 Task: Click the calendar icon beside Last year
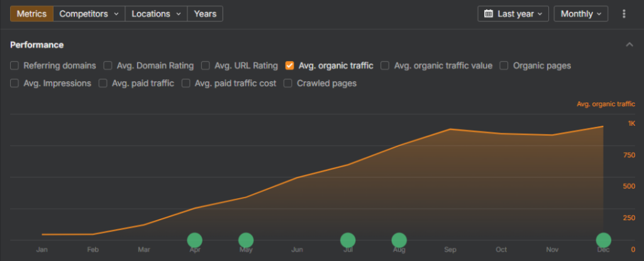point(489,14)
